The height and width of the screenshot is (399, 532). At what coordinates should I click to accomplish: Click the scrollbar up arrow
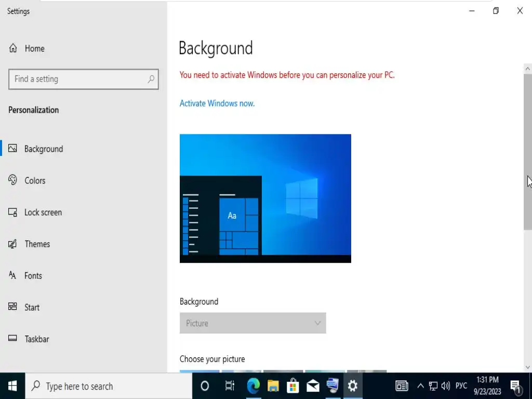point(528,69)
